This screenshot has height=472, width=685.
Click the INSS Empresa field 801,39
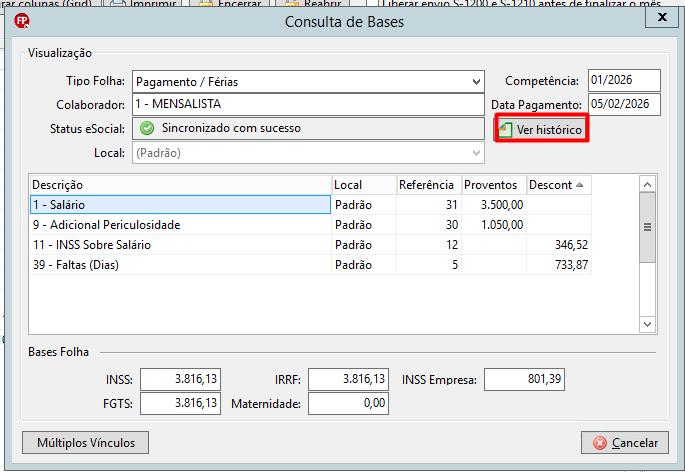pyautogui.click(x=524, y=379)
